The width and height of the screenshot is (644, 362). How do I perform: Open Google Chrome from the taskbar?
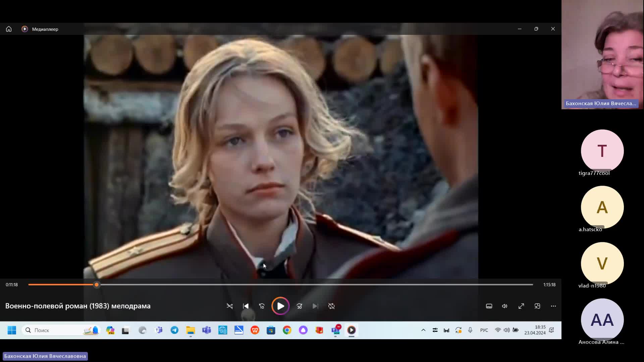(287, 330)
